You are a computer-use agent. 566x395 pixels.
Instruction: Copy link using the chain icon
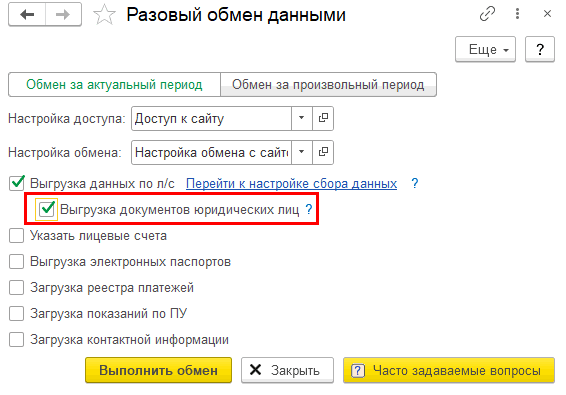click(487, 14)
